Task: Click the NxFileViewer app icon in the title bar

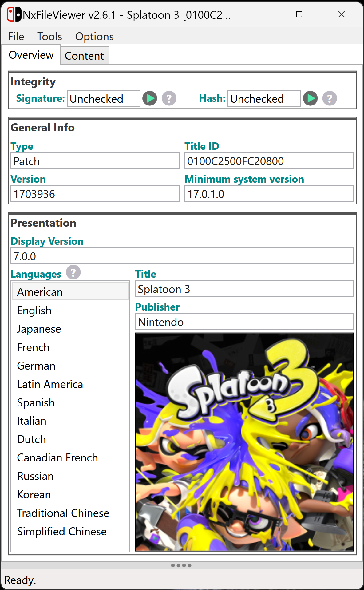Action: 14,14
